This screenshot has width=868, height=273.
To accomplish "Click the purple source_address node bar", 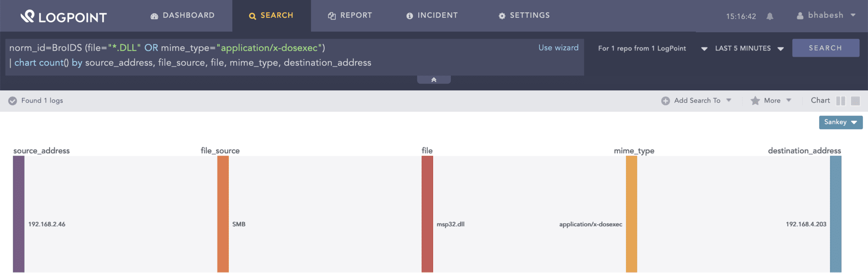I will click(x=19, y=214).
